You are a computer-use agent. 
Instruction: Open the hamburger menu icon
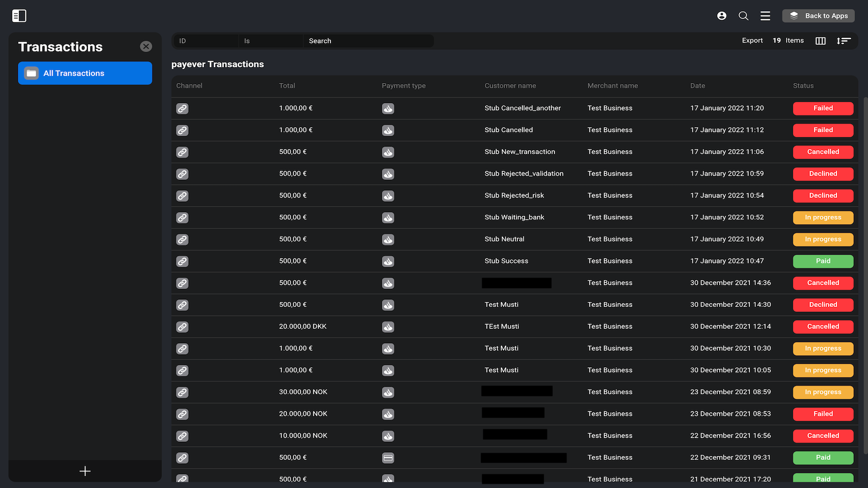[765, 16]
